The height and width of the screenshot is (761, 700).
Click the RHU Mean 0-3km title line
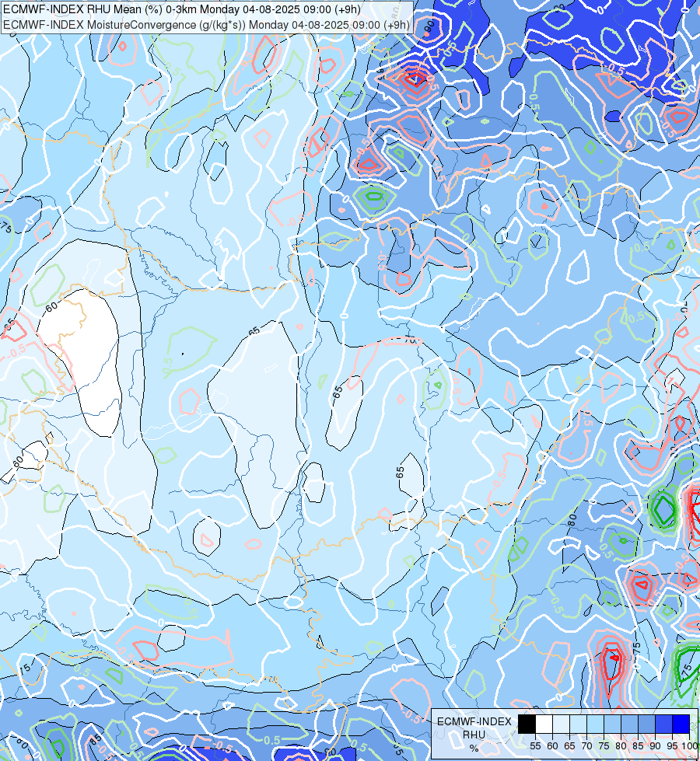[182, 9]
